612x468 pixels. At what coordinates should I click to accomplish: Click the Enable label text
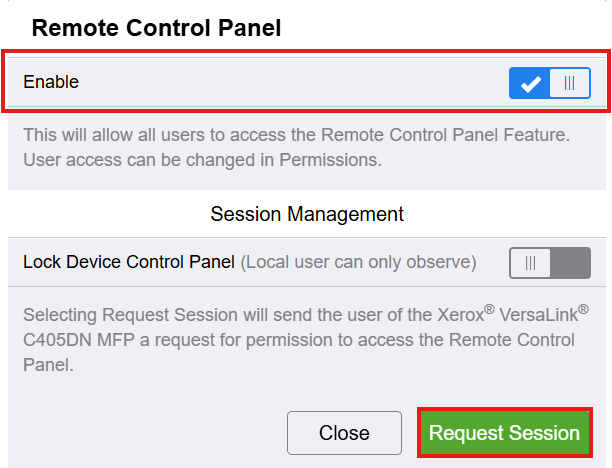point(51,82)
